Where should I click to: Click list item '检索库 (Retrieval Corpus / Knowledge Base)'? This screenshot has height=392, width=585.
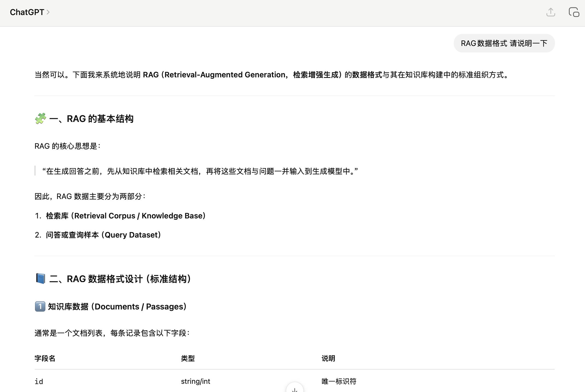pyautogui.click(x=125, y=216)
